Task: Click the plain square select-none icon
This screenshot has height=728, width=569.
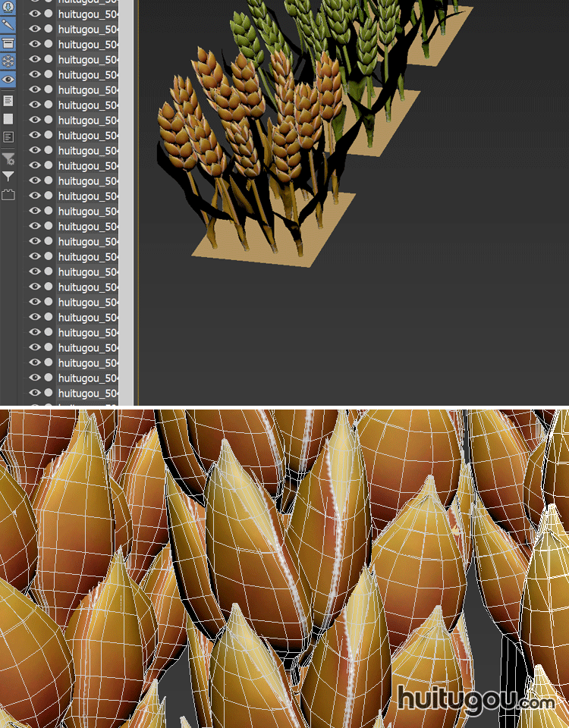Action: (8, 119)
